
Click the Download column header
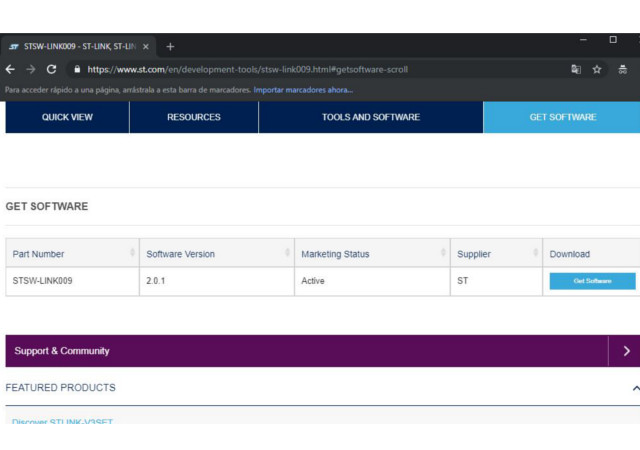[591, 254]
